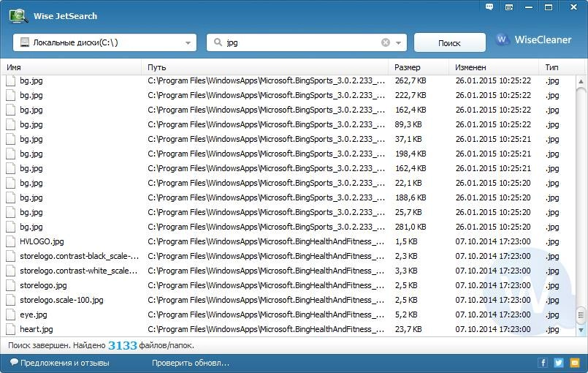Image resolution: width=588 pixels, height=373 pixels.
Task: Select the eye.jpg file name
Action: pos(34,314)
